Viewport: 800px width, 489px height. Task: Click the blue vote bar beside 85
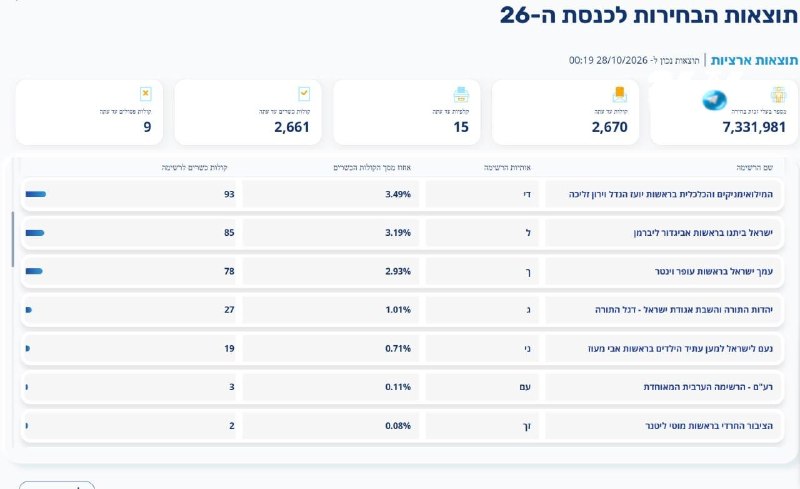coord(35,233)
